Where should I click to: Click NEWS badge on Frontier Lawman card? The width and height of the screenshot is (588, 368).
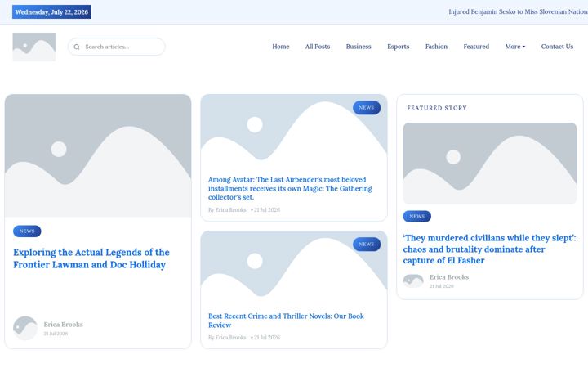pyautogui.click(x=27, y=231)
